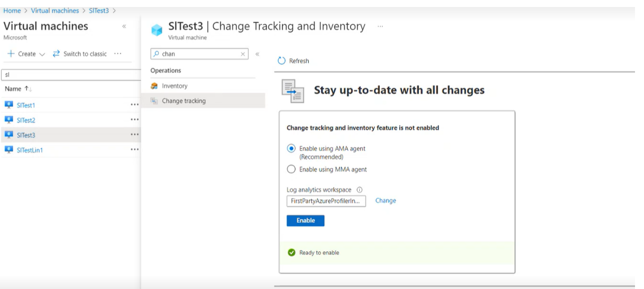Collapse the Virtual machines list panel

click(x=124, y=26)
